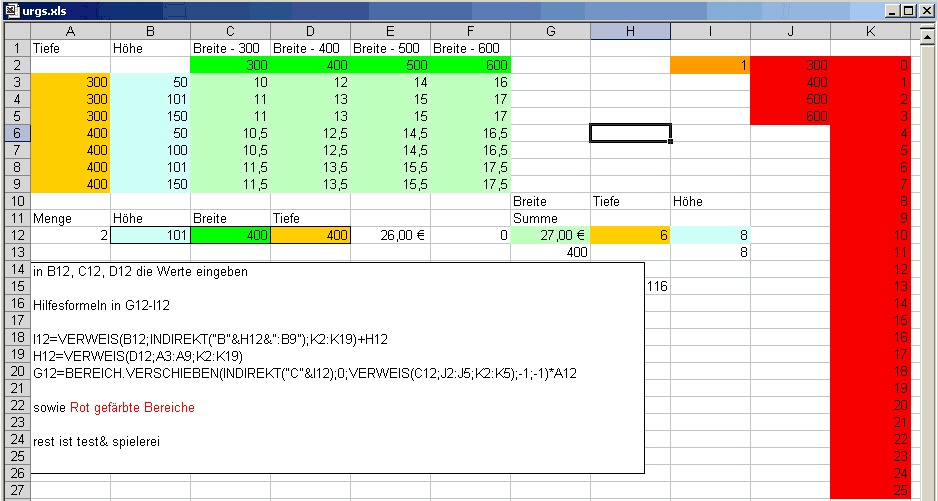Click orange cell H12 containing 6
The width and height of the screenshot is (938, 501).
click(x=631, y=235)
